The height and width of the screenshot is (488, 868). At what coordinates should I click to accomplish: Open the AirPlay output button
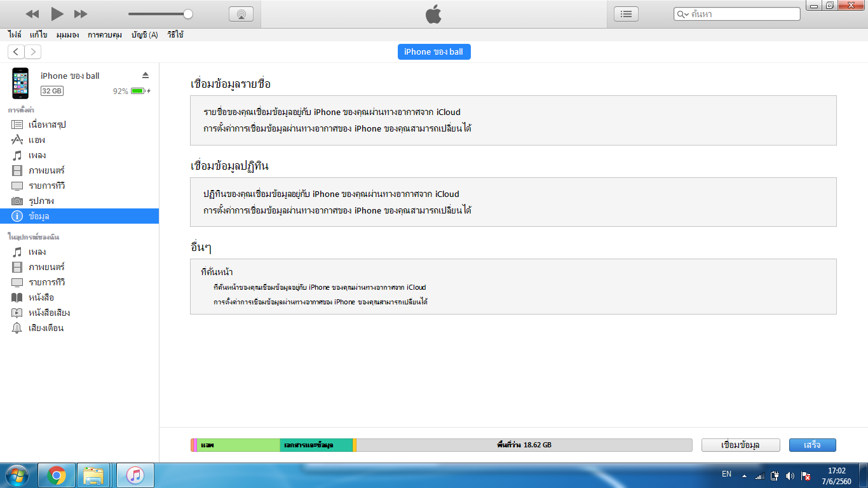[241, 14]
